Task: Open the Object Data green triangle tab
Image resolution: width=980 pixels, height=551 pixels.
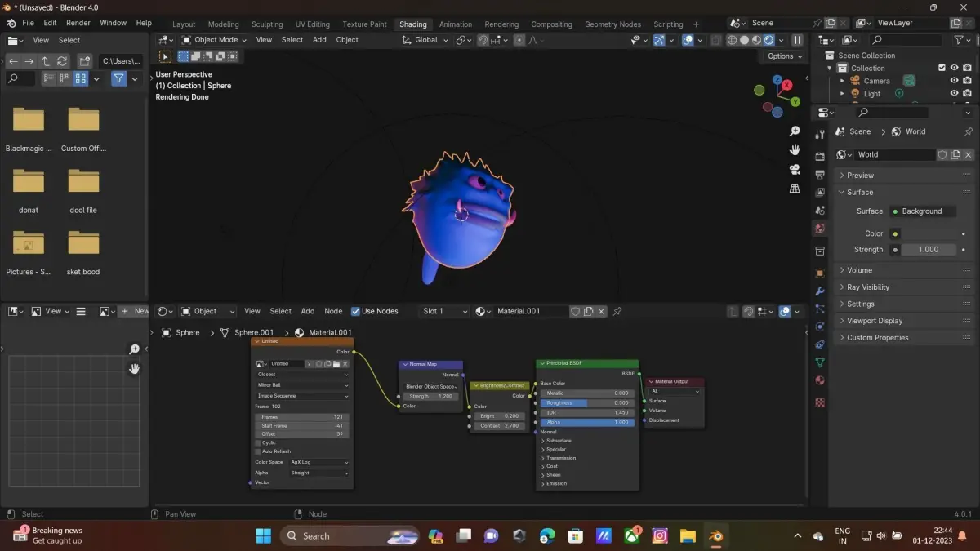Action: click(820, 362)
